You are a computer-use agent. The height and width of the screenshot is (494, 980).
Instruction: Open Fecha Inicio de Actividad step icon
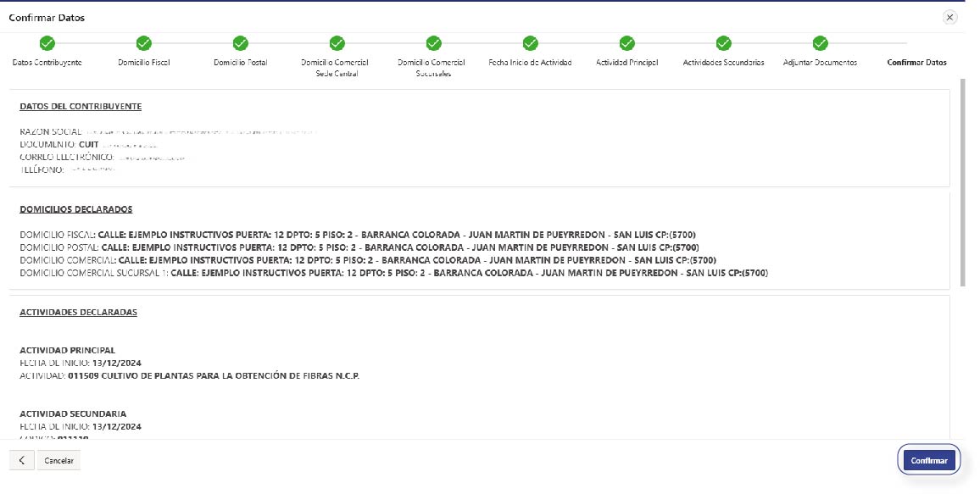531,43
